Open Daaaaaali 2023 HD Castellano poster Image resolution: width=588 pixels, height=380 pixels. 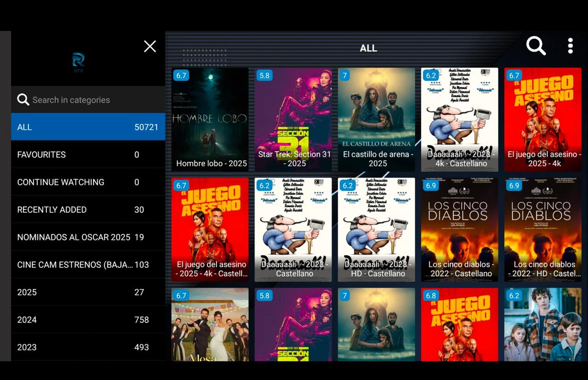[376, 230]
